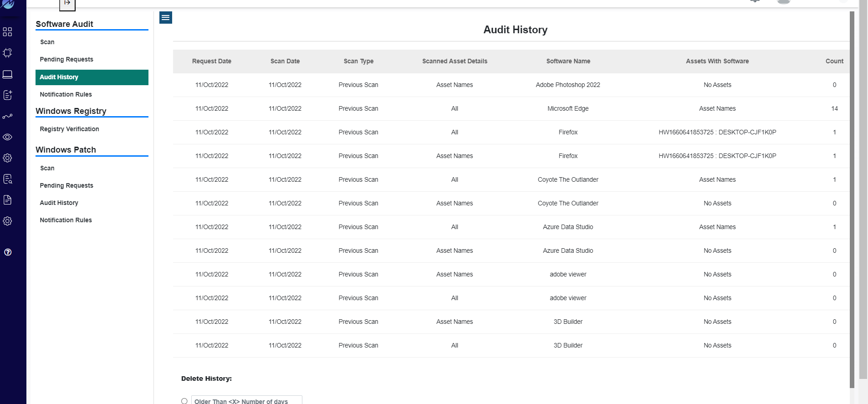This screenshot has height=404, width=868.
Task: Click Azure Data Studio in the All row
Action: (568, 227)
